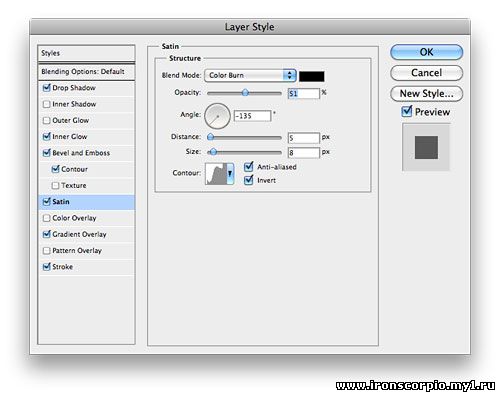The width and height of the screenshot is (500, 395).
Task: Click the Contour curve thumbnail
Action: point(216,173)
